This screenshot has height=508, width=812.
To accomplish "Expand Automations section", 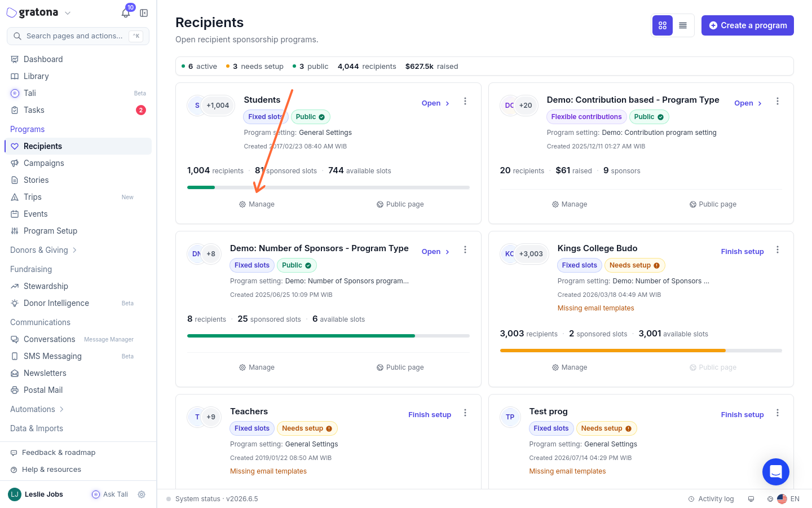I will [x=37, y=409].
